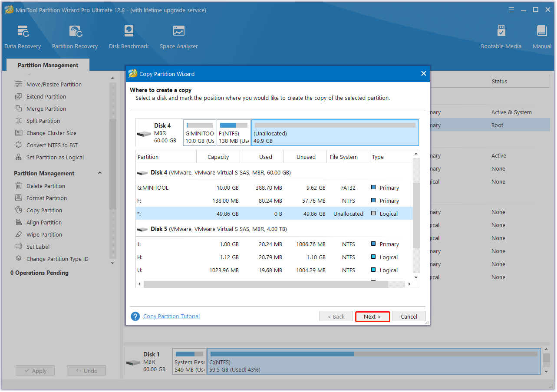The height and width of the screenshot is (392, 557).
Task: Click the Next button
Action: click(372, 316)
